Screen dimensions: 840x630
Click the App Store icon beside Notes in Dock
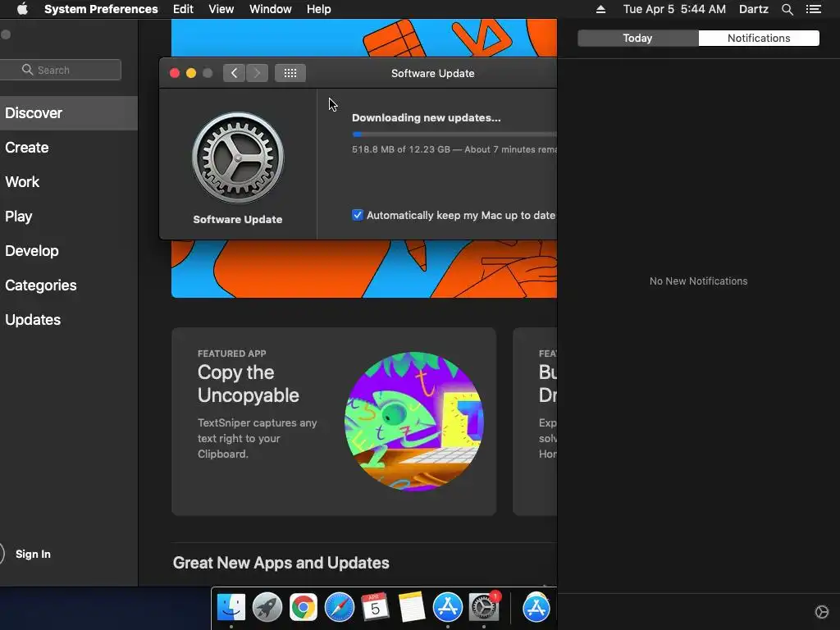447,608
